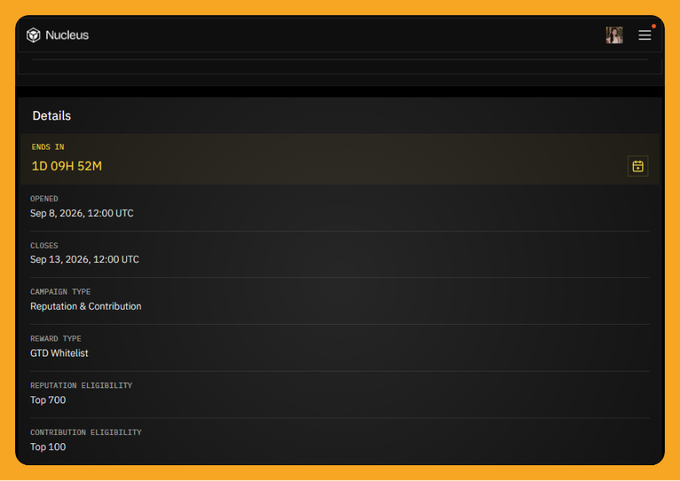Viewport: 680px width, 481px height.
Task: Click the CAMPAIGN TYPE label
Action: click(60, 292)
